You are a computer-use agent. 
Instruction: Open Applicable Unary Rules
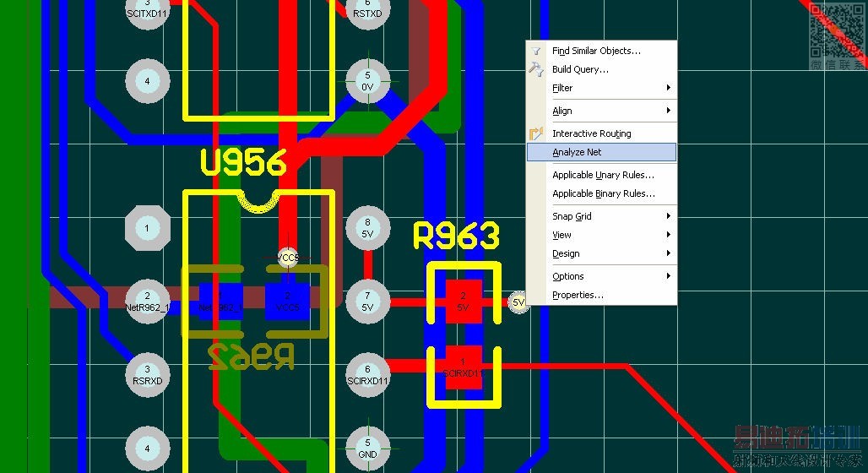tap(601, 175)
